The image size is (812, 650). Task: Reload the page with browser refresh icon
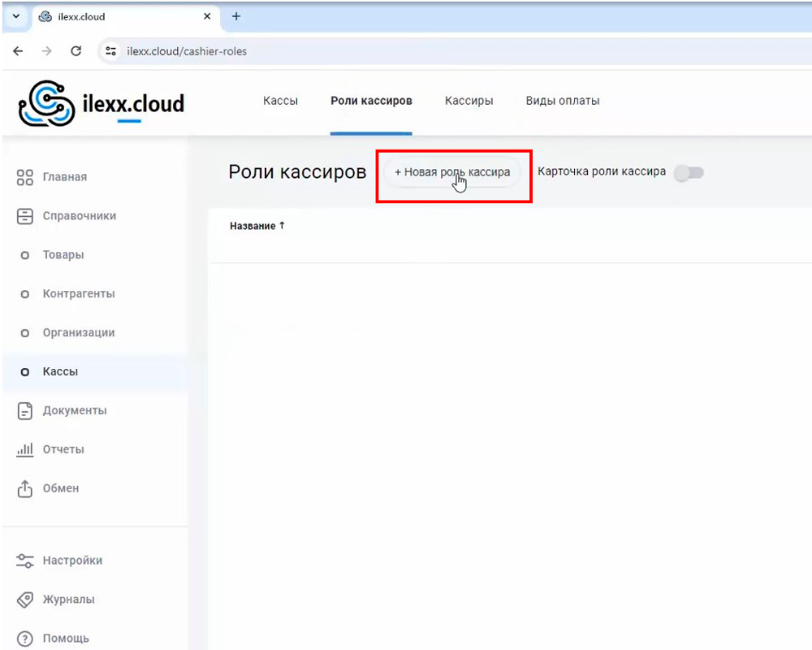(76, 51)
